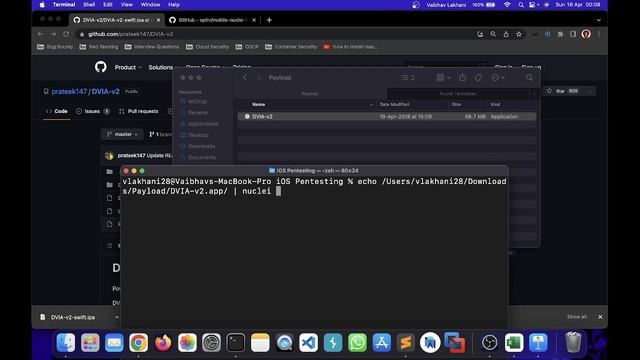
Task: Open the Help menu
Action: pyautogui.click(x=174, y=5)
